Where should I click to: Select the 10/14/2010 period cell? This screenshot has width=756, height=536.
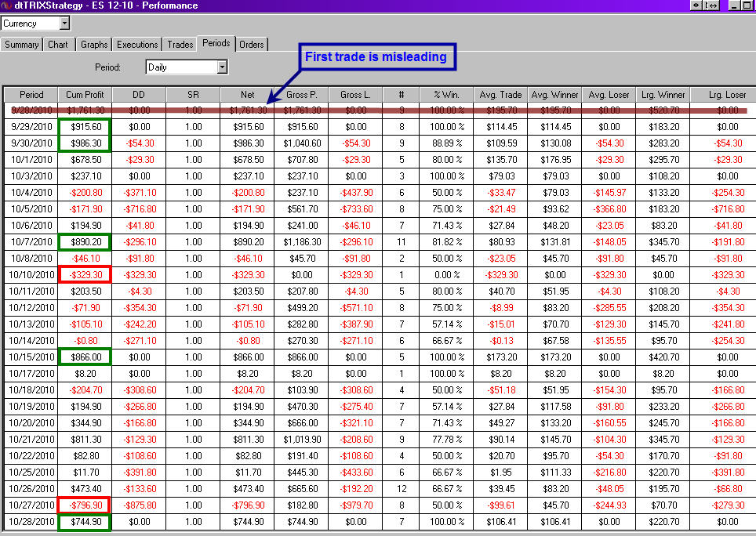pos(31,340)
